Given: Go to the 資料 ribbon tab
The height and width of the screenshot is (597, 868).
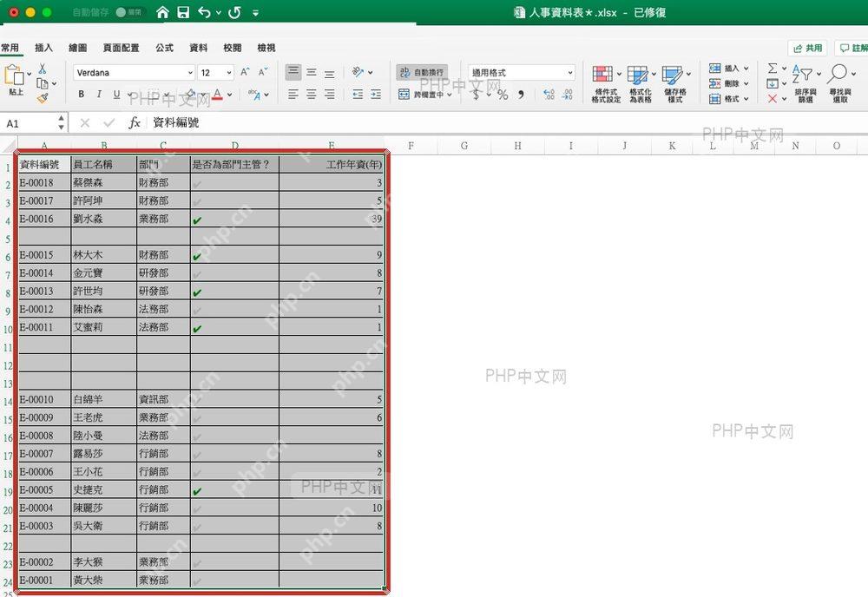Looking at the screenshot, I should [x=198, y=48].
